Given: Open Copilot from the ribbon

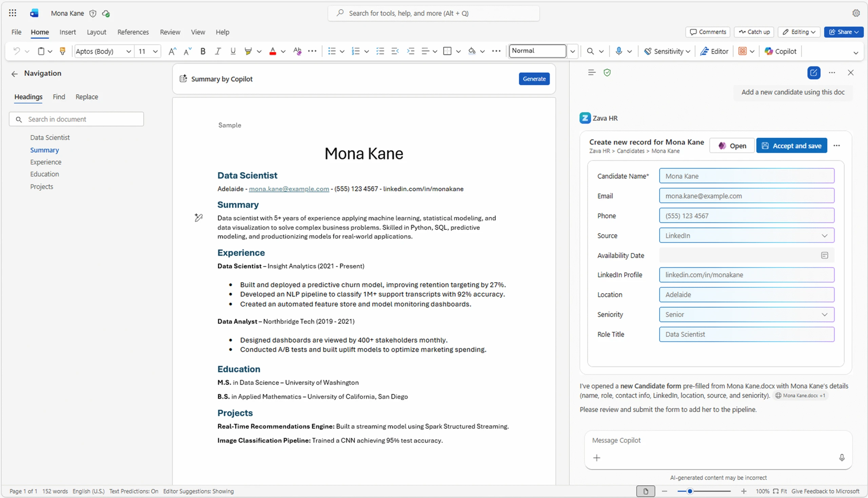Looking at the screenshot, I should tap(781, 51).
